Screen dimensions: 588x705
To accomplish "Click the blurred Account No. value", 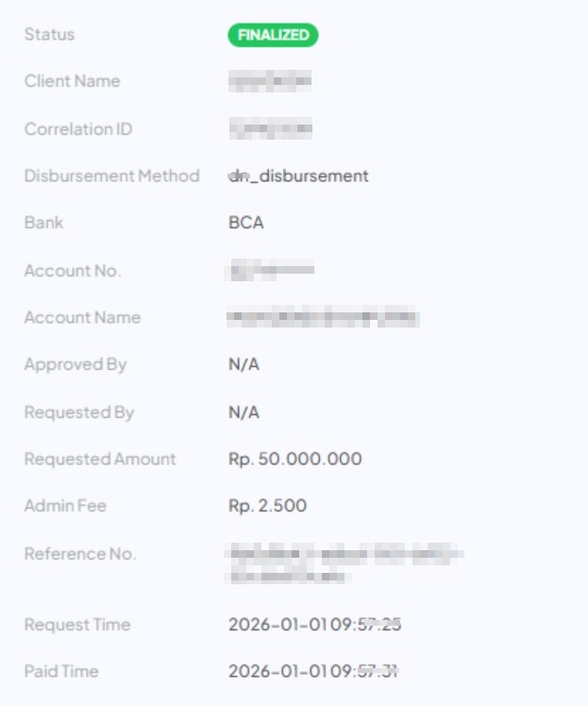I will pos(270,271).
